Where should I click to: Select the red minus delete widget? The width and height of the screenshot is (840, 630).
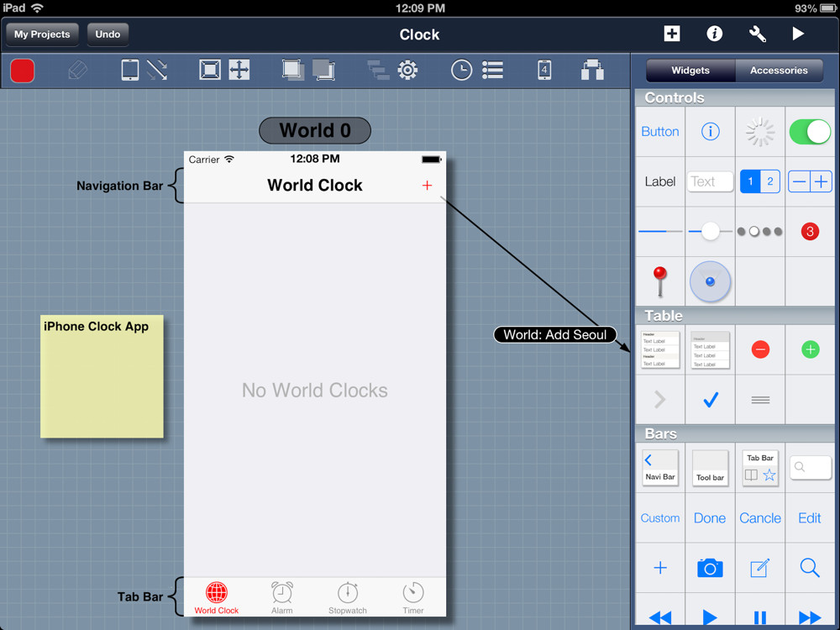click(760, 349)
